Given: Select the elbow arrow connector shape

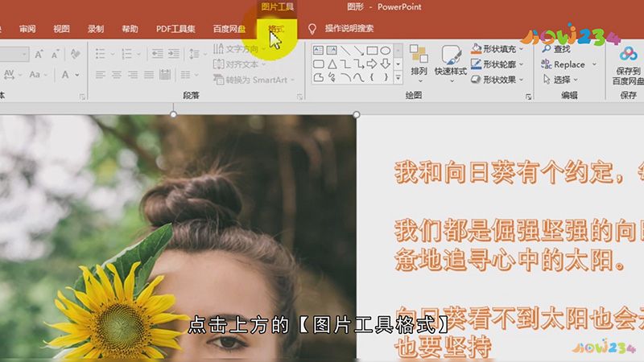Looking at the screenshot, I should point(359,64).
